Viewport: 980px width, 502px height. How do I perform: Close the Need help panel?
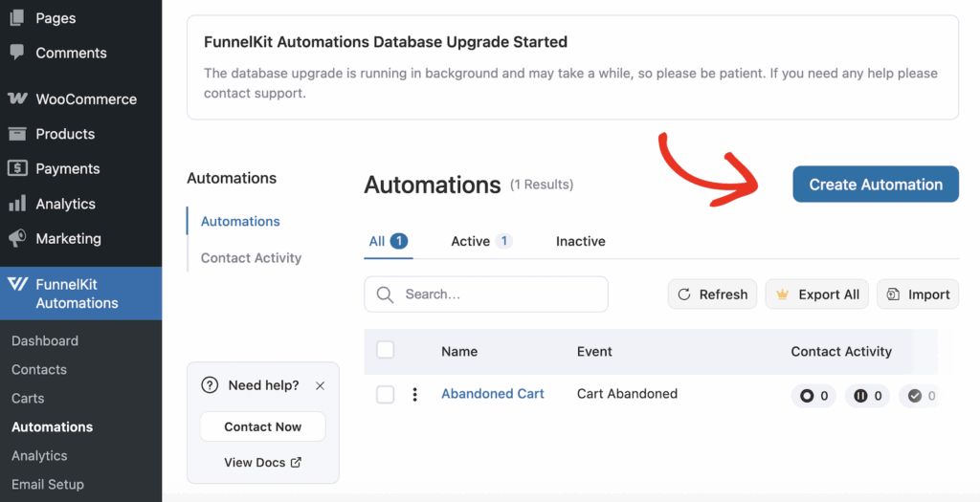point(320,386)
